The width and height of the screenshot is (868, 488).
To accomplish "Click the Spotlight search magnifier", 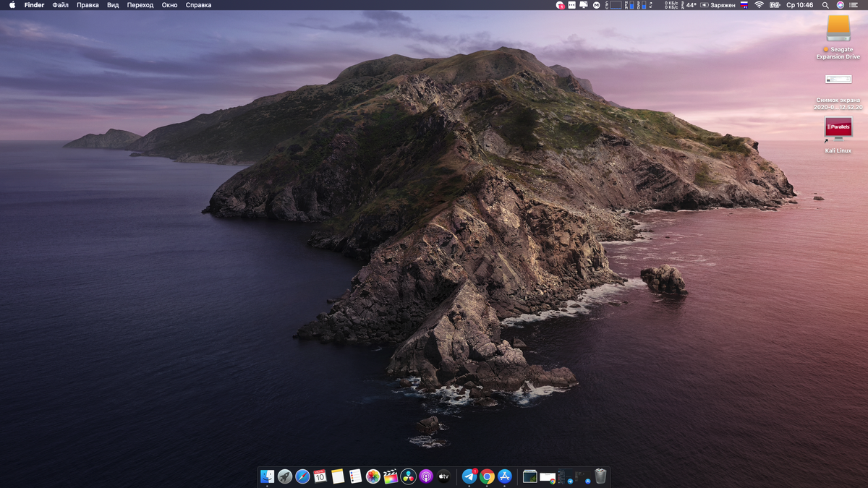I will pyautogui.click(x=825, y=5).
